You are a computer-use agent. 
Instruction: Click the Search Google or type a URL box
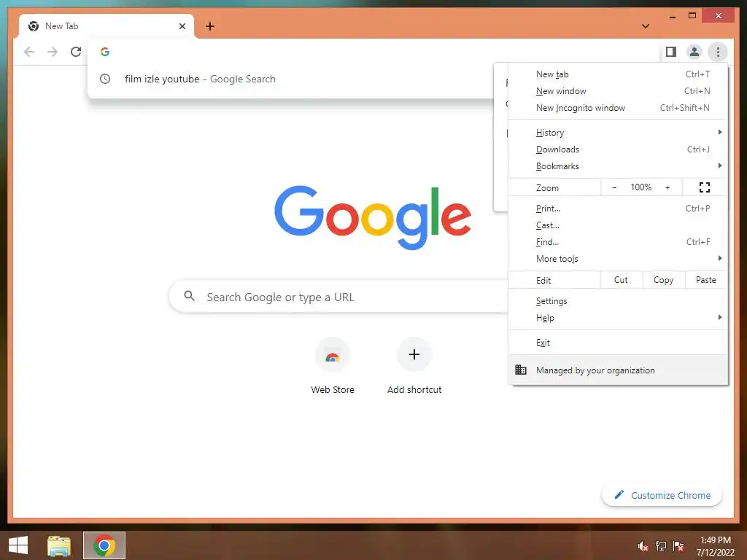(338, 297)
